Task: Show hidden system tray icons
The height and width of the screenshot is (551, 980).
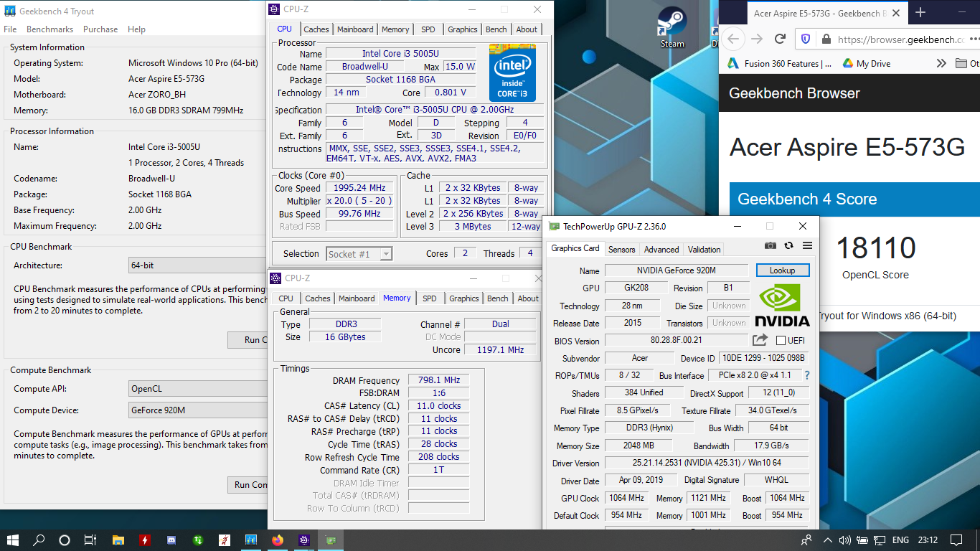Action: [828, 540]
